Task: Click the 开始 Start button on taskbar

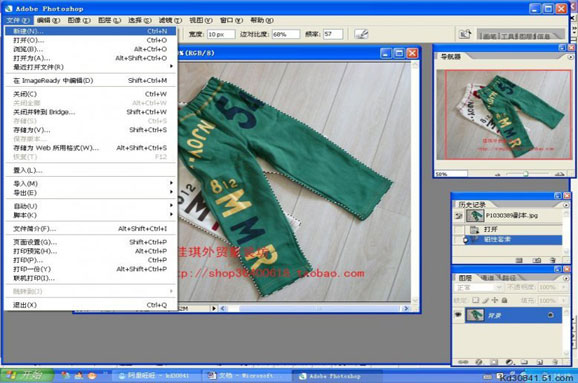Action: (x=27, y=376)
